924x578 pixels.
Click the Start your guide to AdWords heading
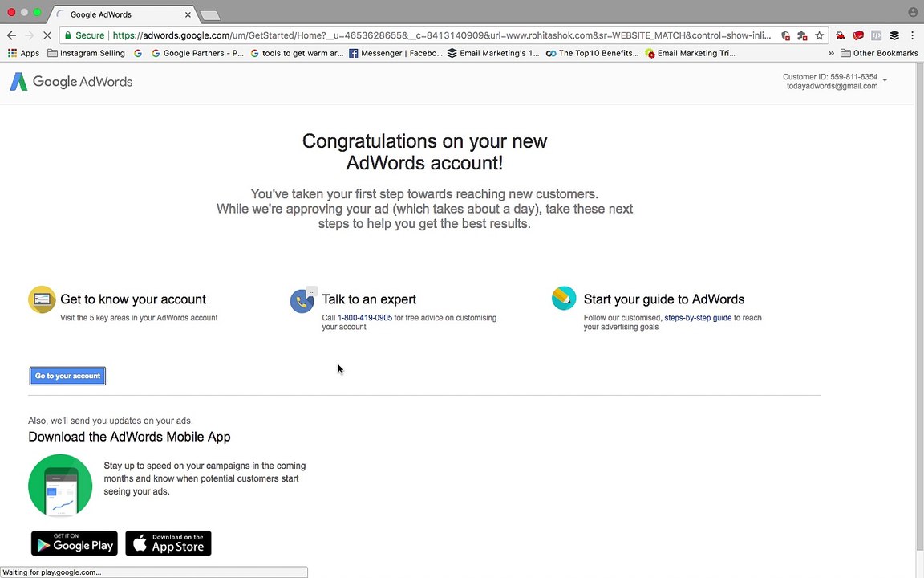pyautogui.click(x=664, y=299)
